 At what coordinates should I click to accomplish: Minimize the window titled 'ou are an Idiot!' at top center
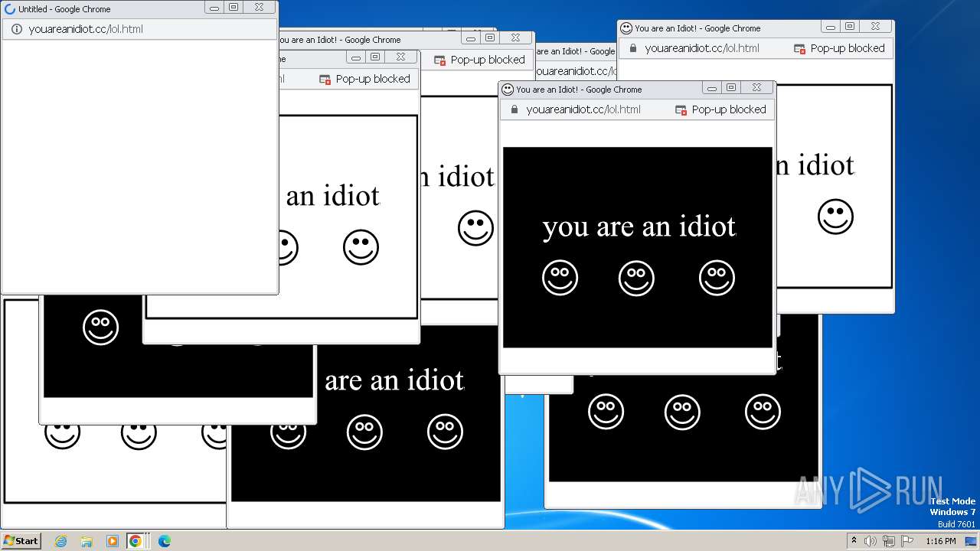click(x=471, y=38)
